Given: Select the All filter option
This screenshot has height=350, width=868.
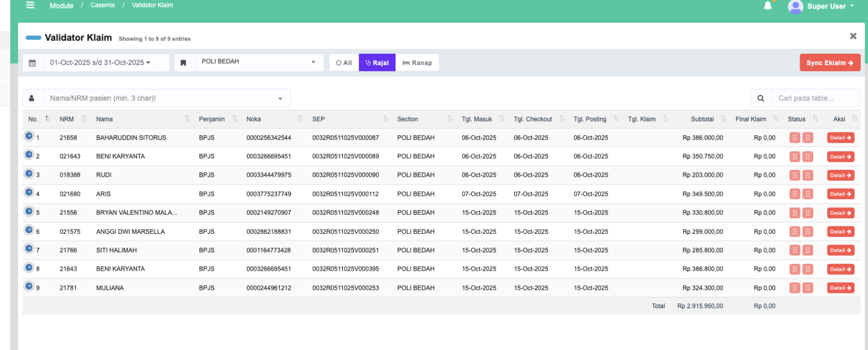Looking at the screenshot, I should 344,63.
